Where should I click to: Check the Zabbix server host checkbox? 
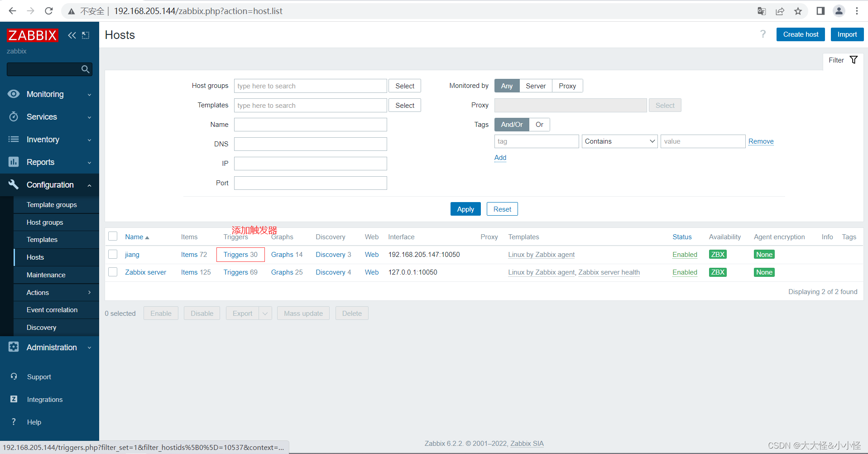click(113, 272)
